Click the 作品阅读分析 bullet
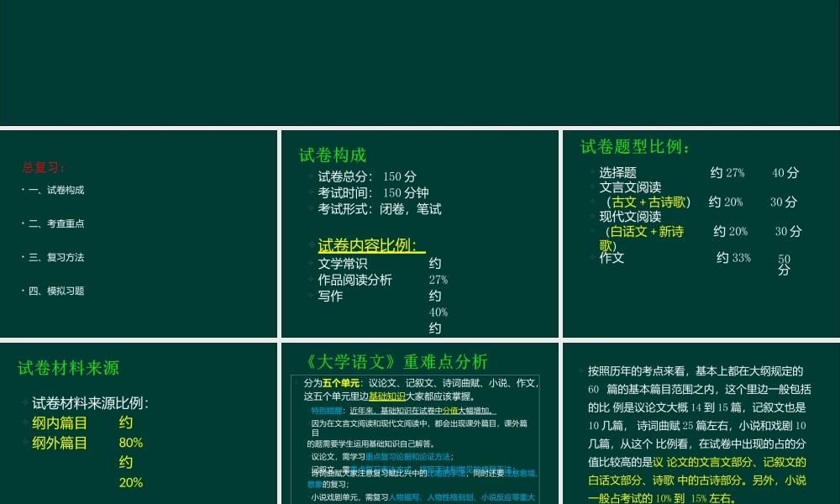The image size is (840, 504). tap(354, 280)
